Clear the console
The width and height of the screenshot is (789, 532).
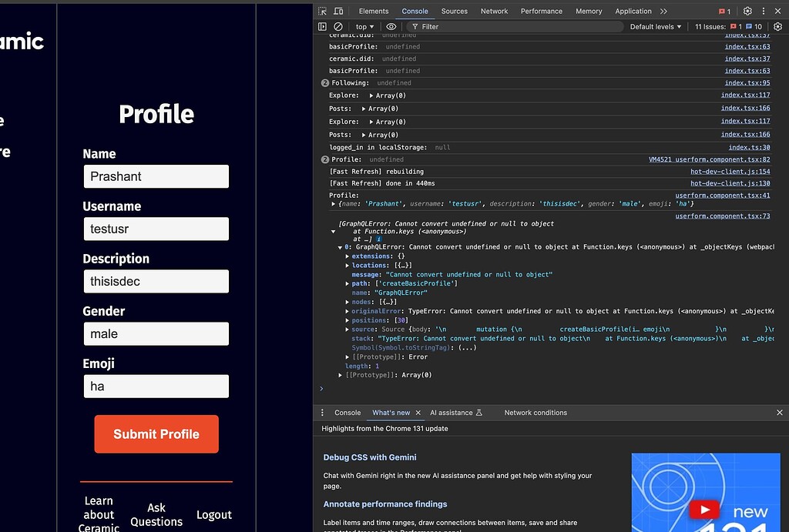coord(337,26)
